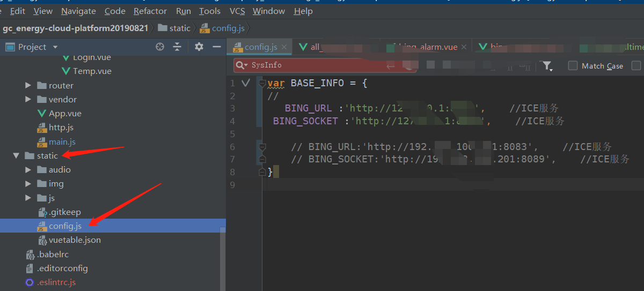Screen dimensions: 644x291
Task: Open the Edit menu
Action: [x=18, y=11]
